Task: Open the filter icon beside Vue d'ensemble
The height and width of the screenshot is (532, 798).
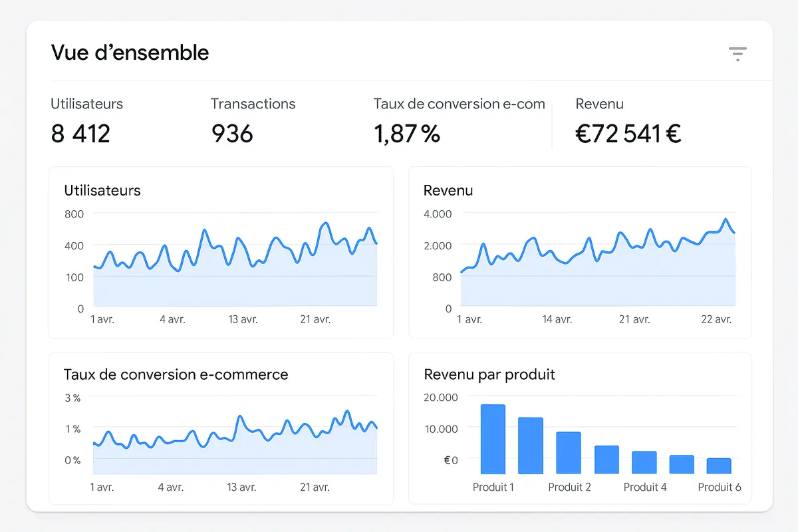Action: tap(737, 54)
